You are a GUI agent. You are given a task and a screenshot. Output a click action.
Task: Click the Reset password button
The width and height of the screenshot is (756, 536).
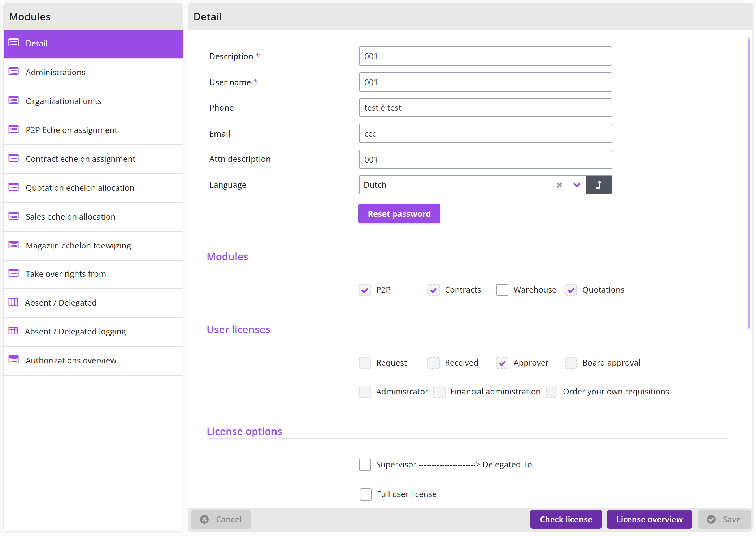pos(399,214)
